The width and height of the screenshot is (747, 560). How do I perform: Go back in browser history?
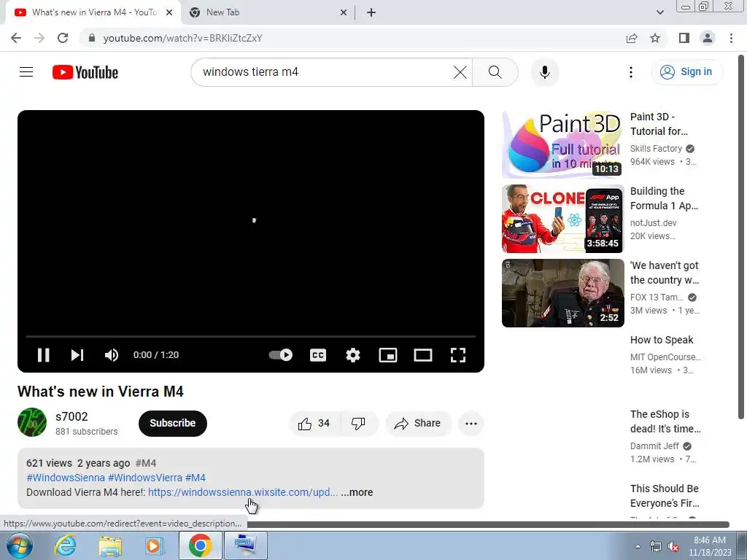point(16,38)
